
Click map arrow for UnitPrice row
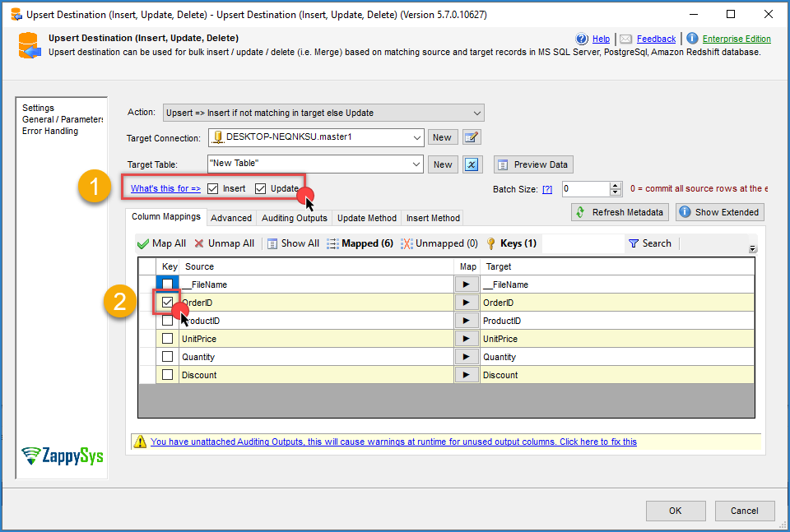tap(466, 339)
